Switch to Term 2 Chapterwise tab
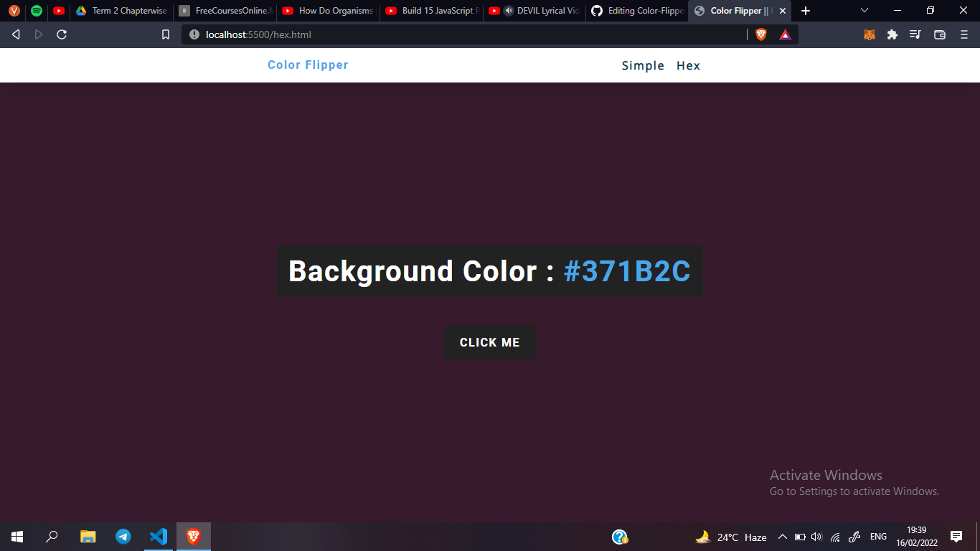Image resolution: width=980 pixels, height=551 pixels. point(121,11)
